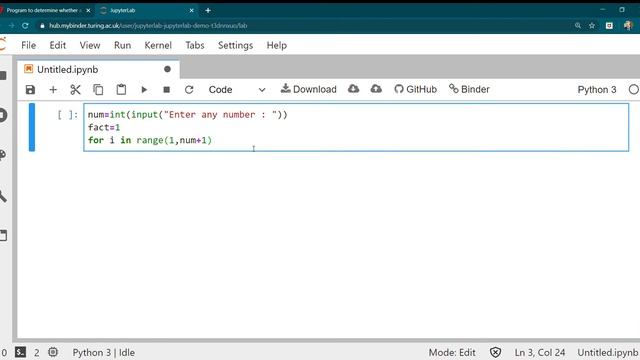Save the notebook with the floppy icon

point(30,89)
